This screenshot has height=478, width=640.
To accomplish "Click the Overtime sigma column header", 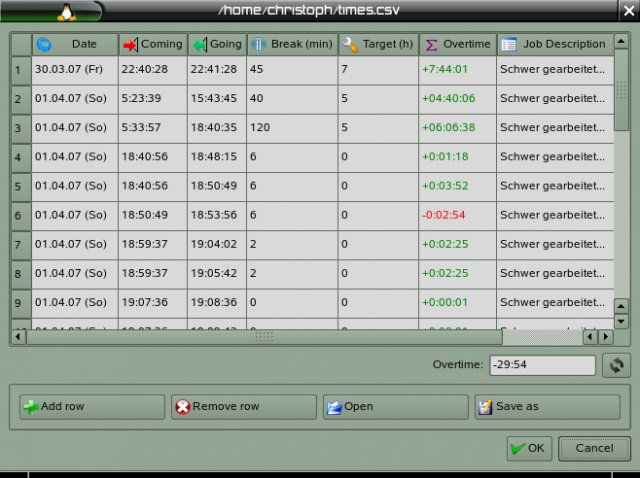I will pyautogui.click(x=457, y=44).
